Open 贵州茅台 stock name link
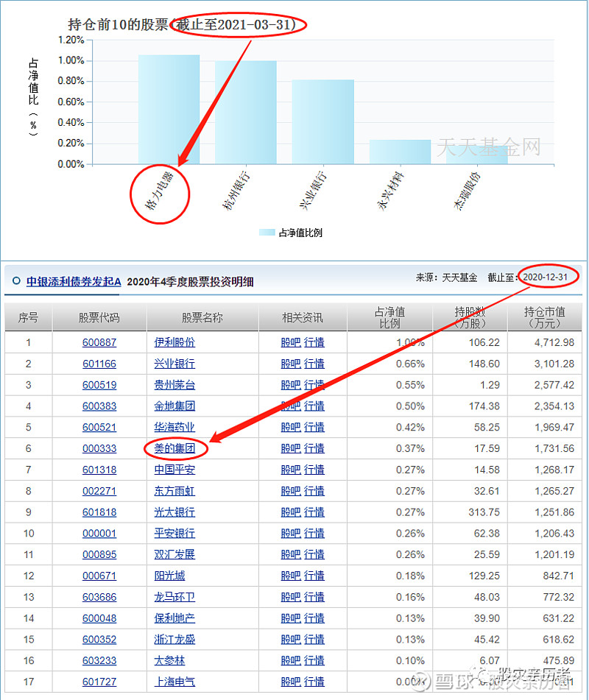 (174, 385)
